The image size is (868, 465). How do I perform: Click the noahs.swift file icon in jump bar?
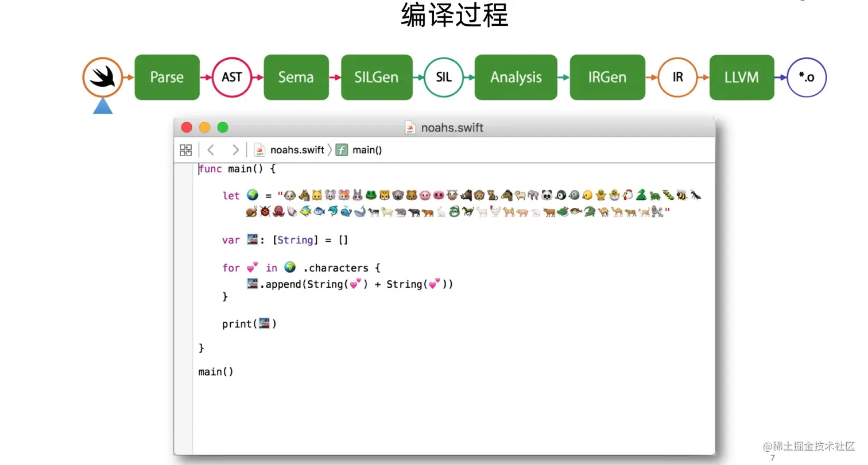[260, 150]
